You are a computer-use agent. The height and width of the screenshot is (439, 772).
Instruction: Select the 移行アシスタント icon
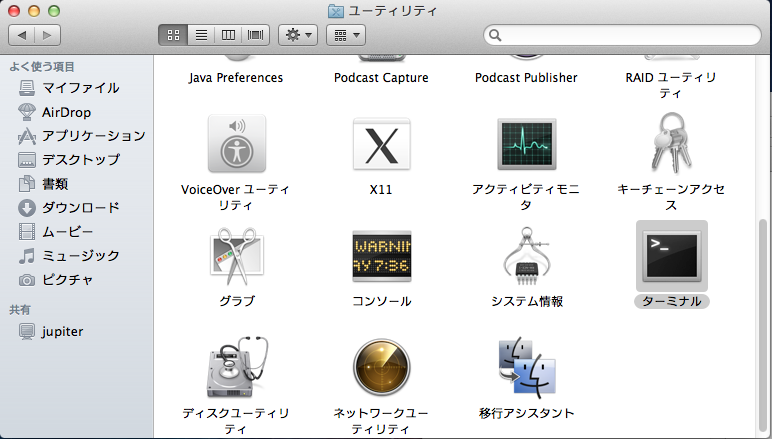pyautogui.click(x=527, y=367)
